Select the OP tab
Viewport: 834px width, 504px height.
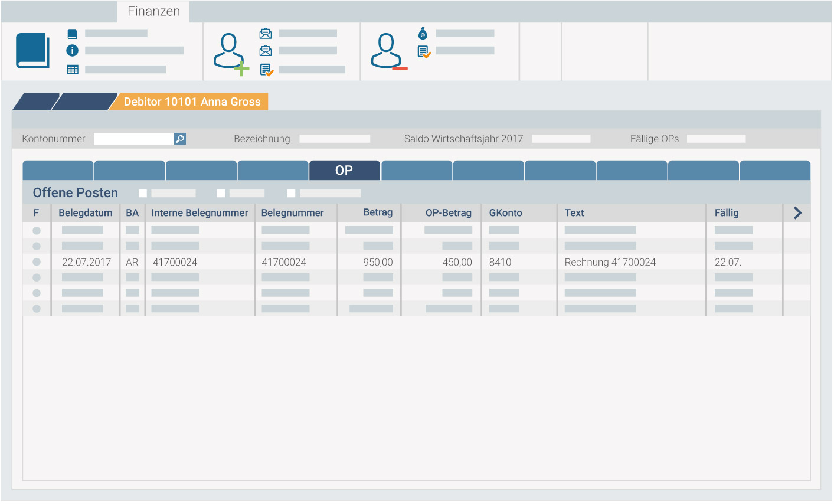344,171
